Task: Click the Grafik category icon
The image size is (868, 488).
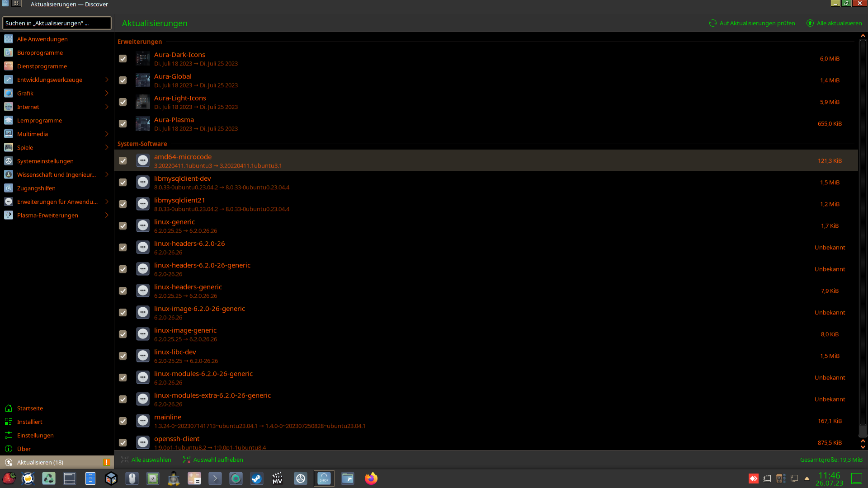Action: 9,93
